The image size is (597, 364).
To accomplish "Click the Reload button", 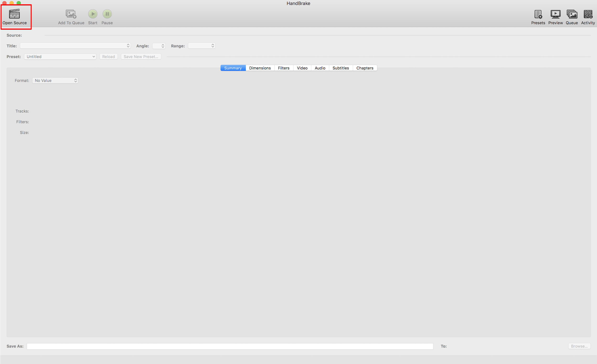I will (x=108, y=56).
